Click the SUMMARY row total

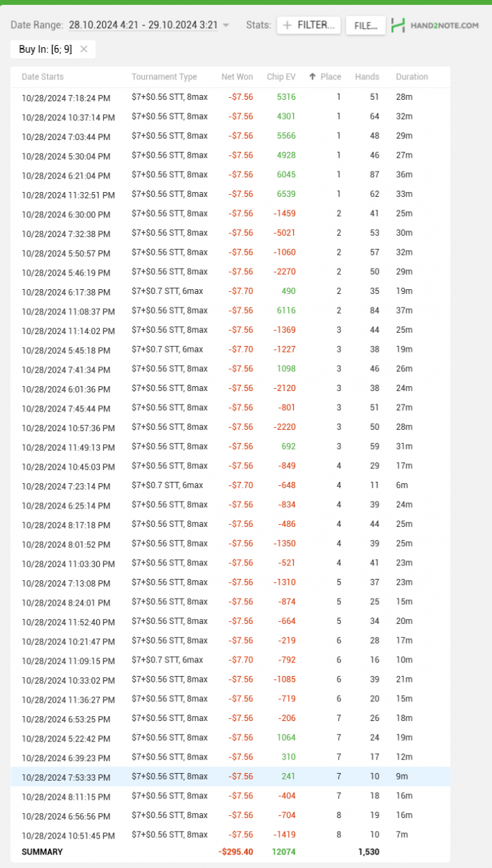pos(42,852)
